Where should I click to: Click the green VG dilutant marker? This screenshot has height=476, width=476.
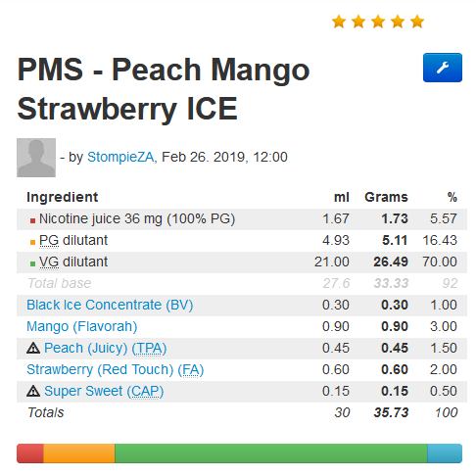(32, 263)
